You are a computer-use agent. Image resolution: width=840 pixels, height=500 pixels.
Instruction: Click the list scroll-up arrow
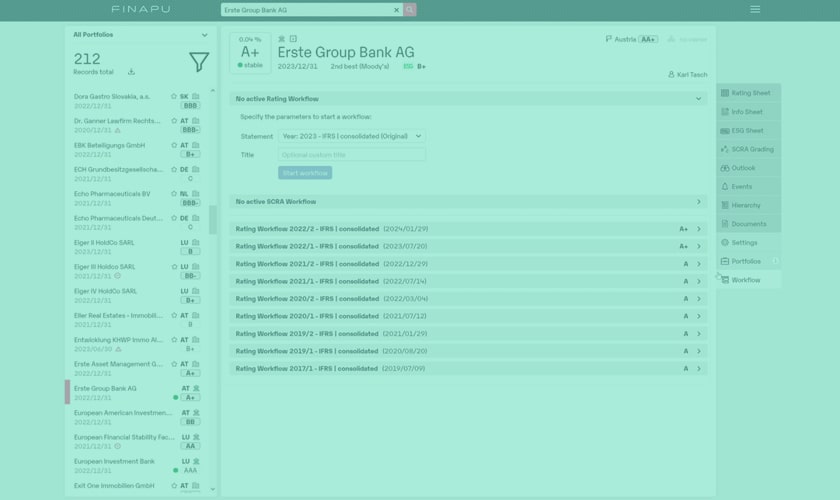[213, 91]
